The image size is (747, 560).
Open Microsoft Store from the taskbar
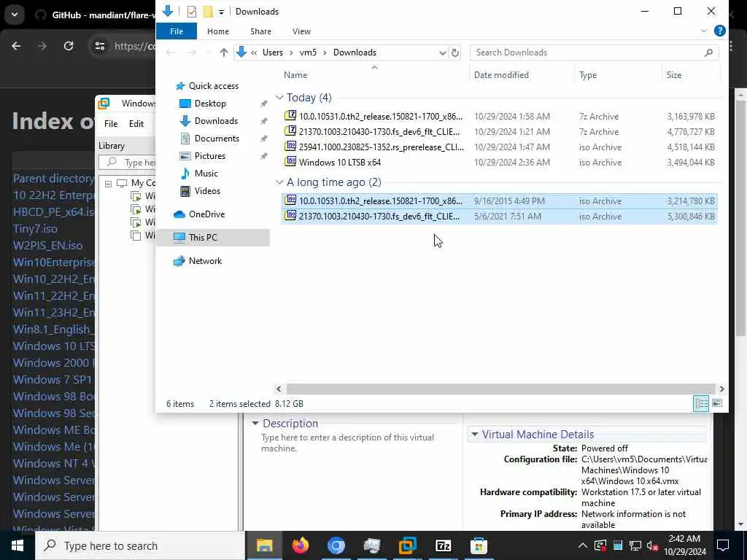(x=479, y=545)
